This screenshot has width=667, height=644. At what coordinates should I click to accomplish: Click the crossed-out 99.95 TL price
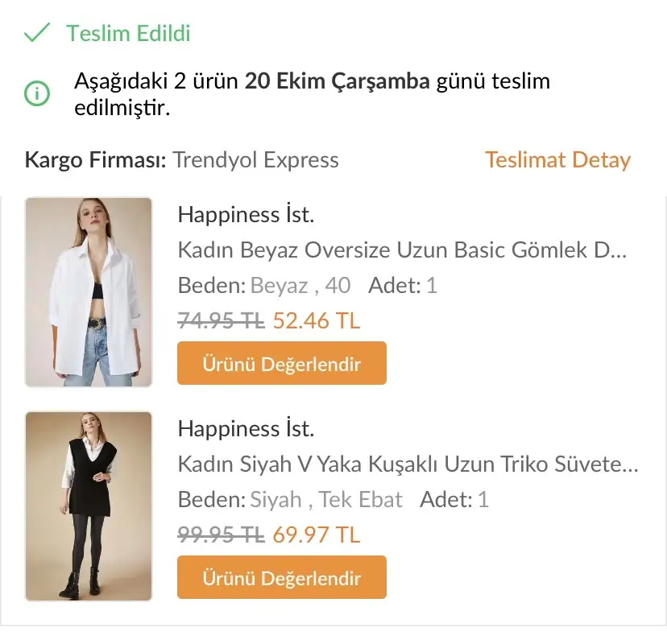(x=221, y=535)
